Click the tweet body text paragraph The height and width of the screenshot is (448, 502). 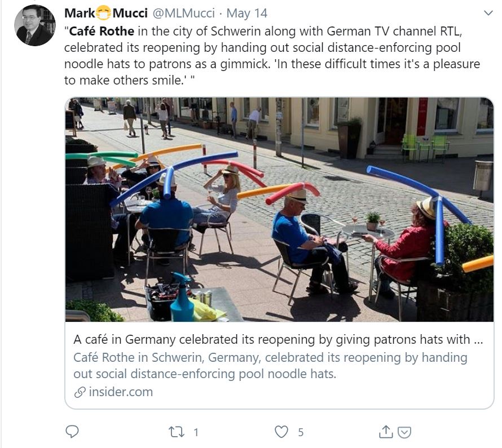(x=272, y=56)
